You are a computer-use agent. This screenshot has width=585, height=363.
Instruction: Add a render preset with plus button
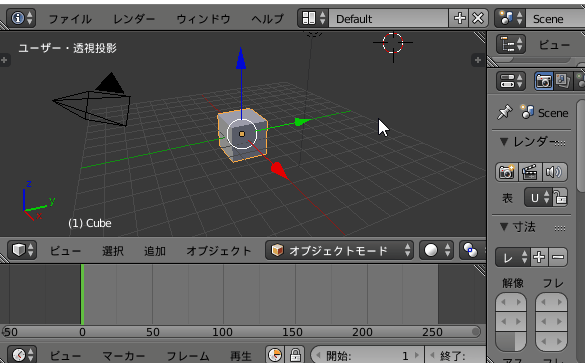[x=539, y=257]
